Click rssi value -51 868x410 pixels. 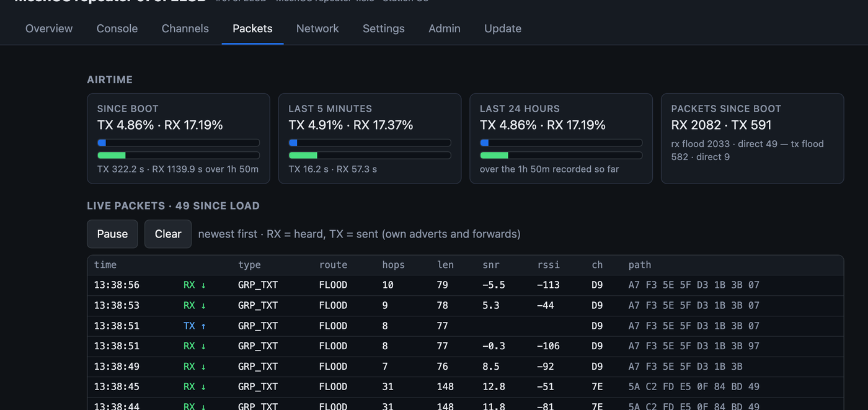tap(546, 386)
